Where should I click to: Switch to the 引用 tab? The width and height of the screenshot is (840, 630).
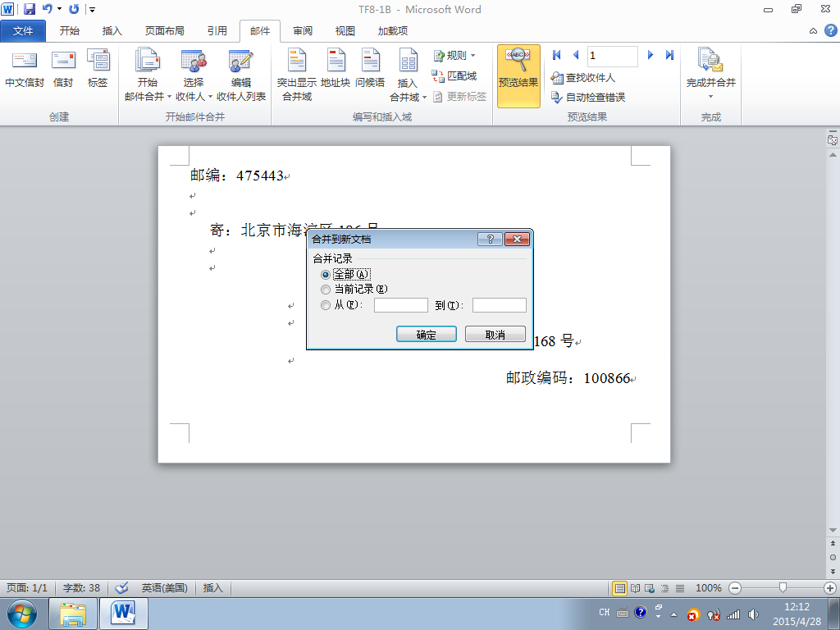coord(217,31)
